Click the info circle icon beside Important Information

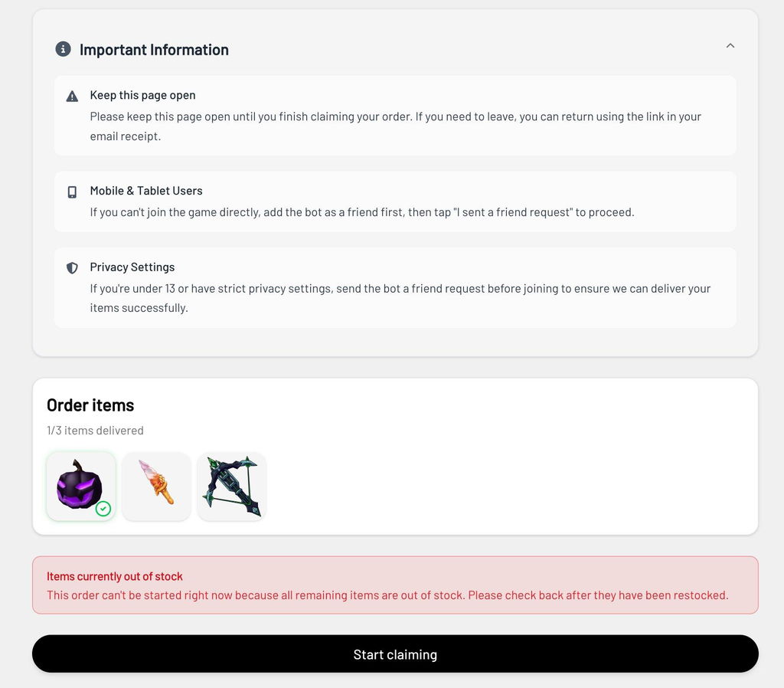coord(63,49)
